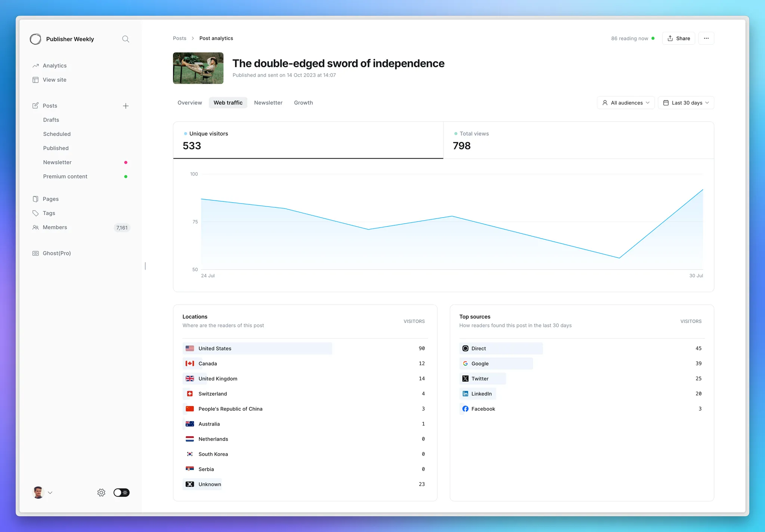Select the Unique visitors metric card
This screenshot has height=532, width=765.
pos(308,140)
